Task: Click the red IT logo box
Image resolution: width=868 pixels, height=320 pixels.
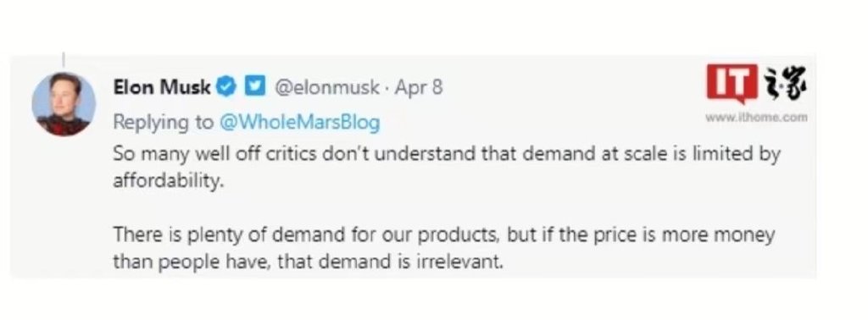Action: point(732,84)
